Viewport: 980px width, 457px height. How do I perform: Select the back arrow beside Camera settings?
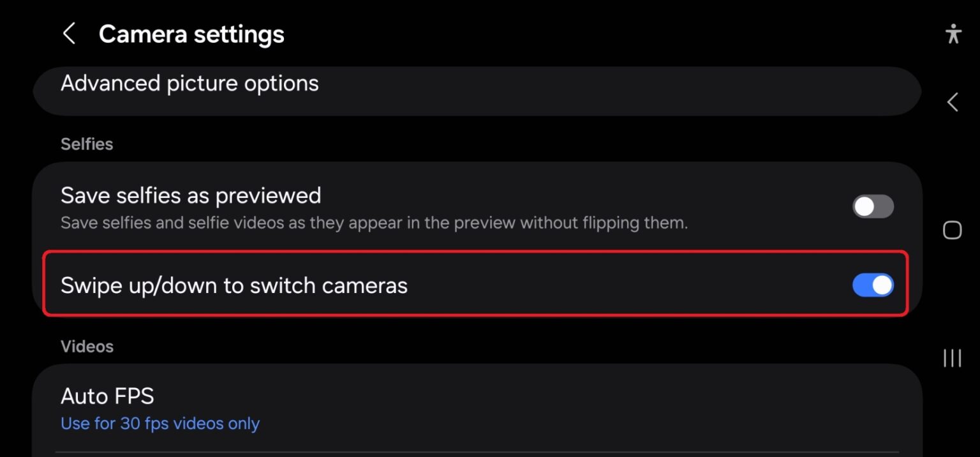[x=69, y=33]
